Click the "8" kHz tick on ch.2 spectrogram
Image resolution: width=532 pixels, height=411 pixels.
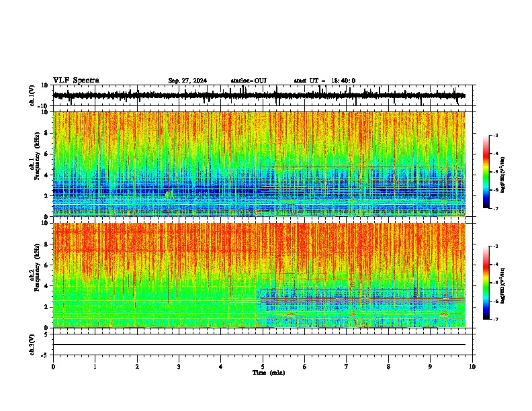pos(46,244)
